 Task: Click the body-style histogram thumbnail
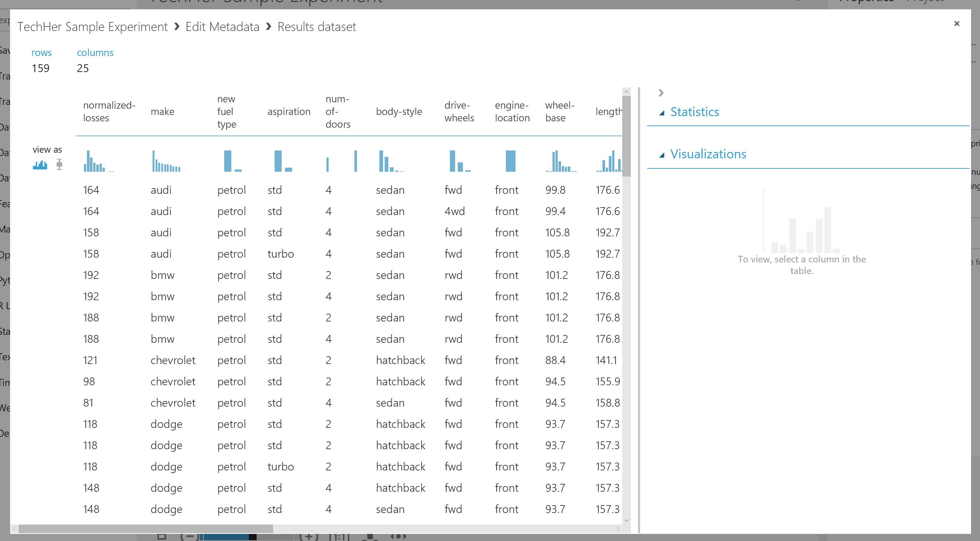(x=391, y=161)
